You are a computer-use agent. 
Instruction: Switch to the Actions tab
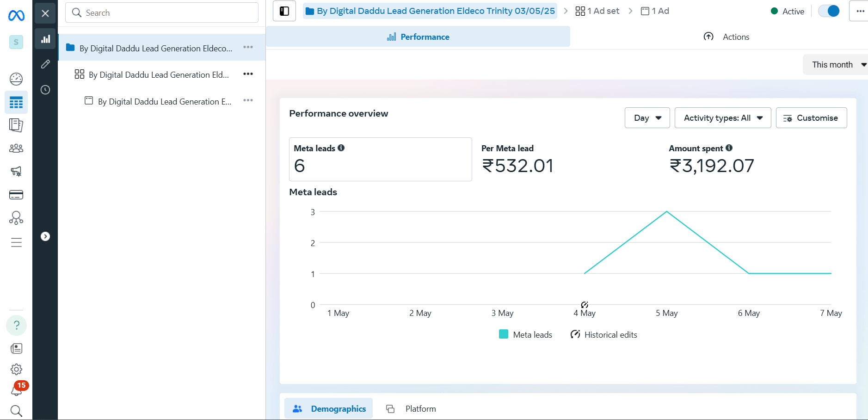point(726,37)
